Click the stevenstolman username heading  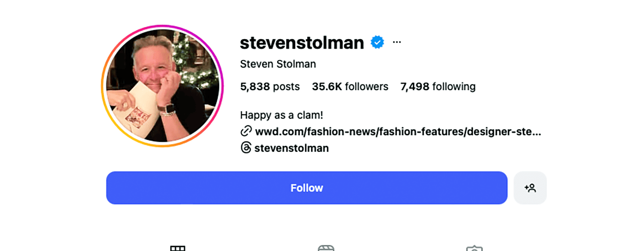(x=302, y=43)
